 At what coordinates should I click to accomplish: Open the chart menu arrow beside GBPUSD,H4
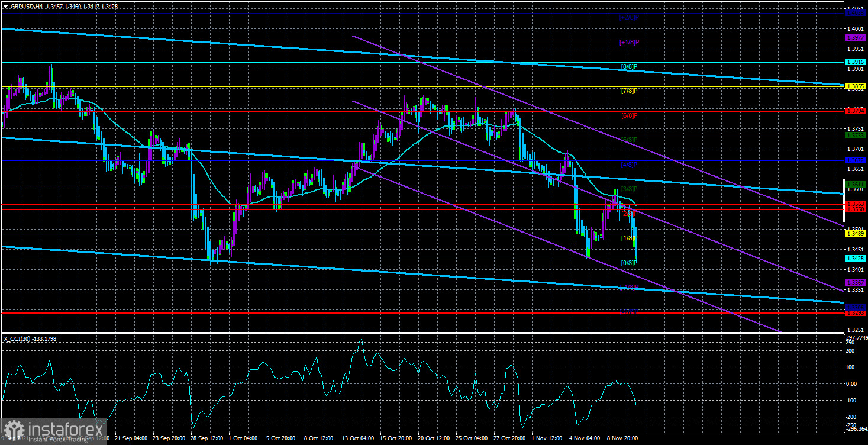tap(4, 6)
